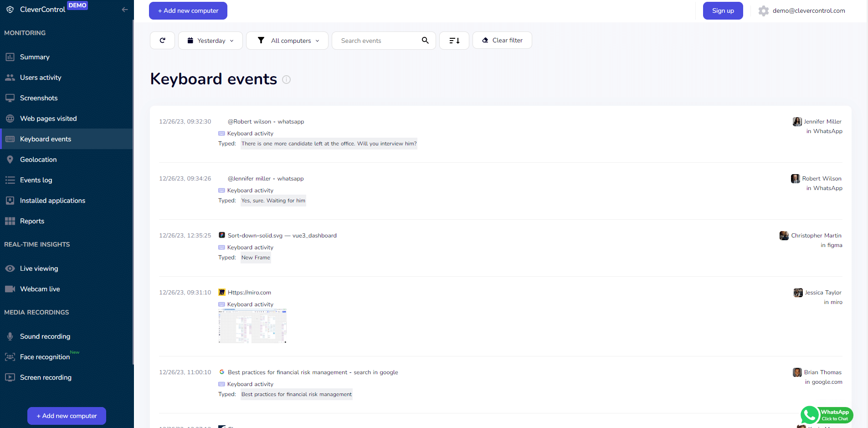Screen dimensions: 868x428
Task: Click the 'Web pages visited' sidebar label
Action: pyautogui.click(x=48, y=119)
